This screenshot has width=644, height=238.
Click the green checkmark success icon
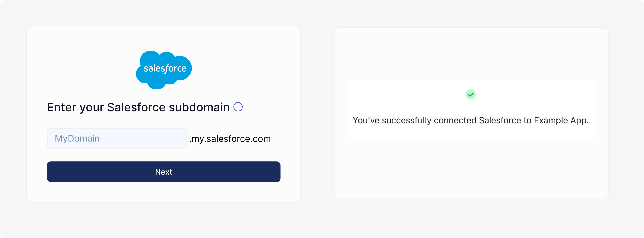(470, 95)
